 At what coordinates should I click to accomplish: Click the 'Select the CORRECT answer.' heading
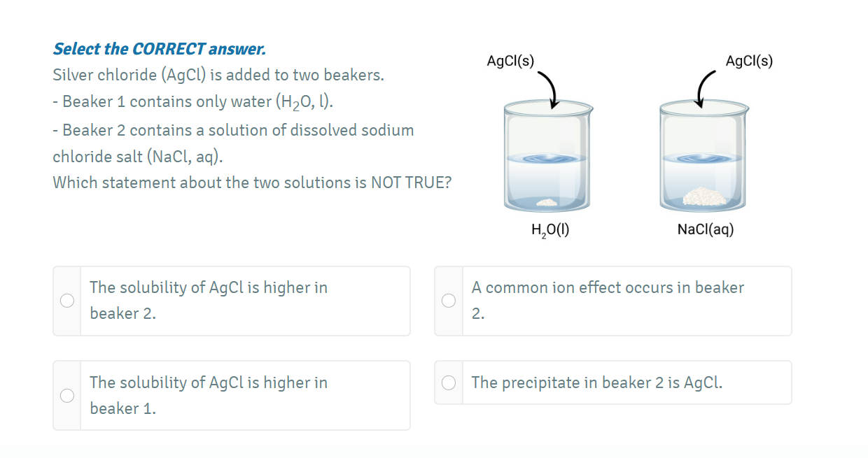tap(160, 49)
